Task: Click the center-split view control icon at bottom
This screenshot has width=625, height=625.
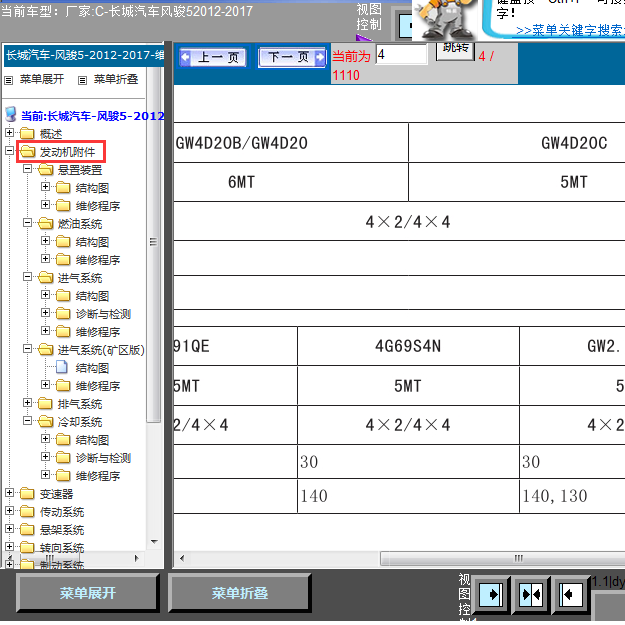Action: pos(531,595)
